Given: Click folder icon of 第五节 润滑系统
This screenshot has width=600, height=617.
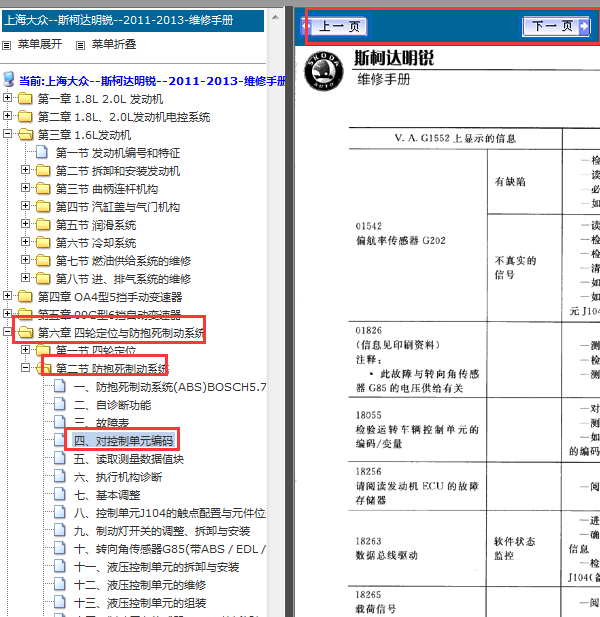Looking at the screenshot, I should pos(43,225).
